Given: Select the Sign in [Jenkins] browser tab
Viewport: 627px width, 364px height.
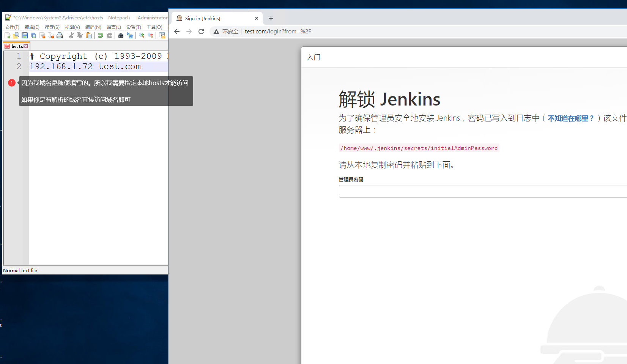Looking at the screenshot, I should pyautogui.click(x=217, y=18).
